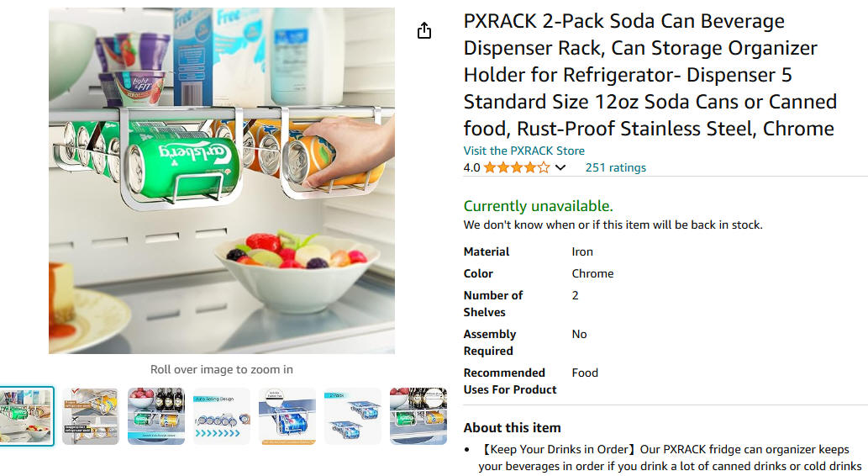
Task: Click the star rating icons
Action: 517,167
